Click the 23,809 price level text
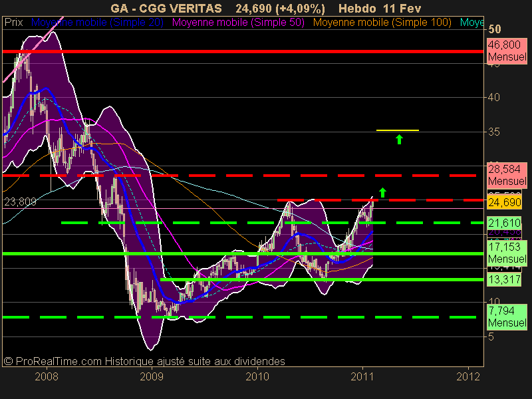Viewport: 532px width, 399px height. point(20,202)
